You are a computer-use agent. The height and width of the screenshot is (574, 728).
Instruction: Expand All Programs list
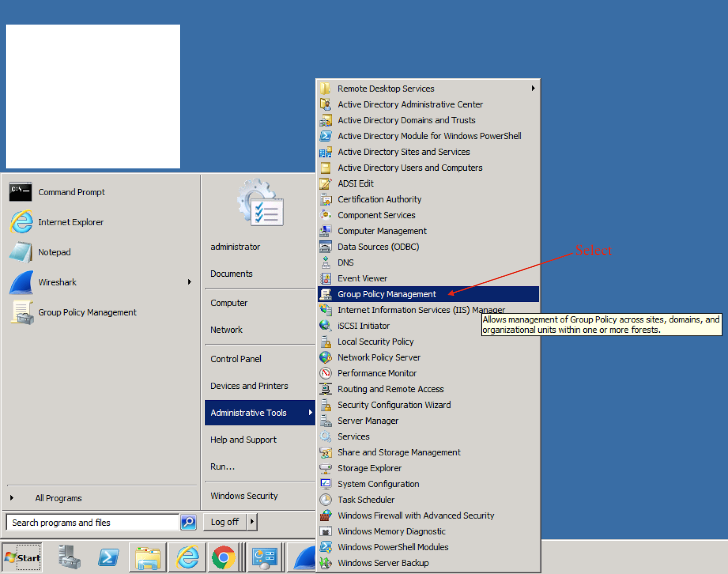pos(58,498)
